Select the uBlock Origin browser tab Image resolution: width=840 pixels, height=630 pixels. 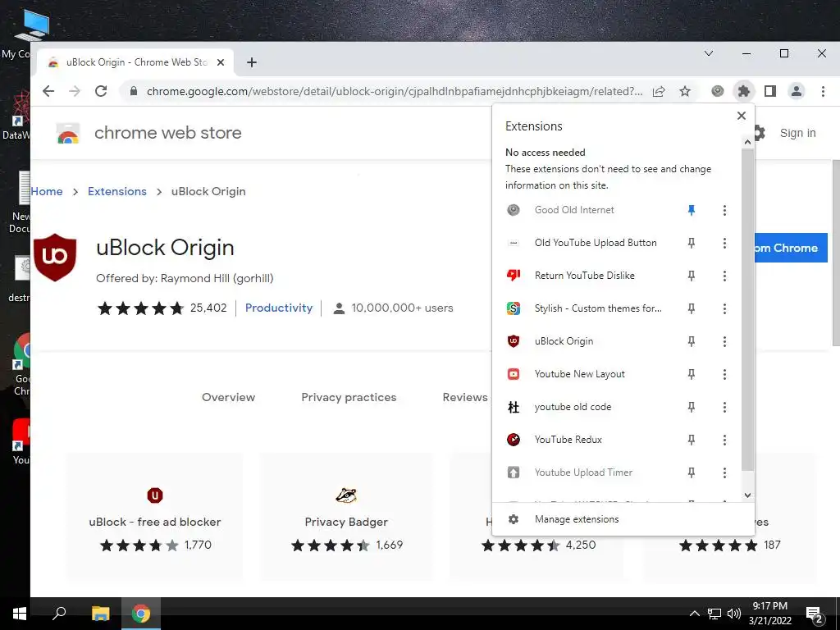click(x=135, y=62)
